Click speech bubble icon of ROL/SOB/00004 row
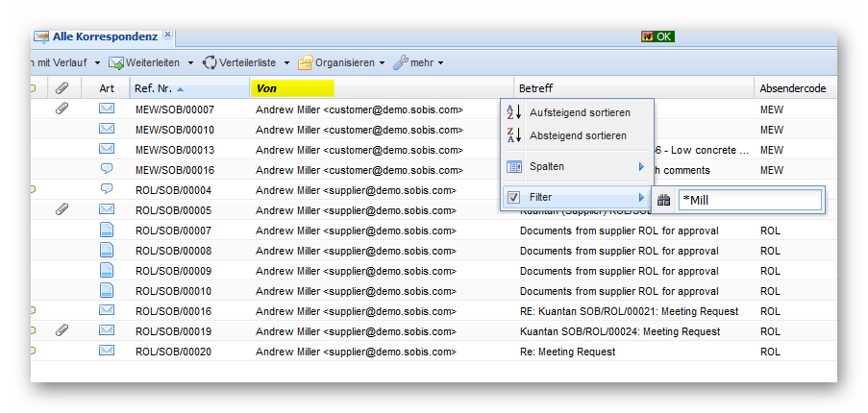The height and width of the screenshot is (413, 868). click(x=107, y=189)
